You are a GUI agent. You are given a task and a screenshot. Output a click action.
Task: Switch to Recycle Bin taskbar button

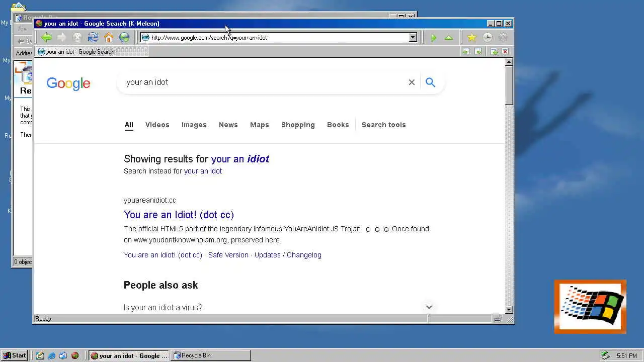point(211,355)
